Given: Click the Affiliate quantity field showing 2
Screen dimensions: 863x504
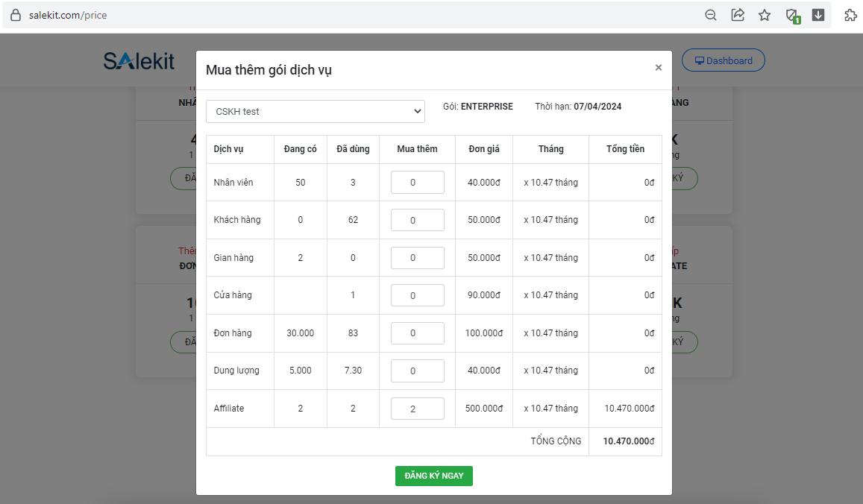Looking at the screenshot, I should pos(417,409).
